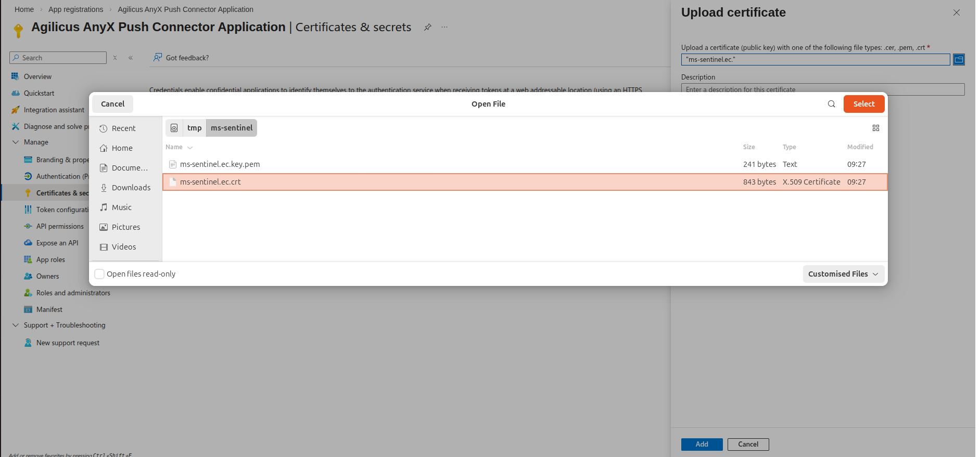Open Overview in Azure sidebar

click(37, 76)
